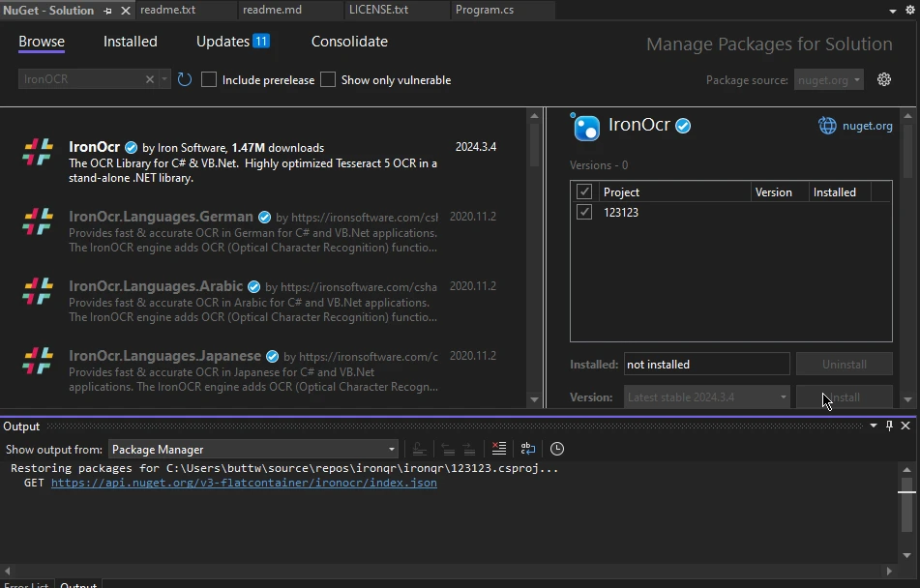This screenshot has width=920, height=588.
Task: Clear the IronOCR search box text
Action: [150, 79]
